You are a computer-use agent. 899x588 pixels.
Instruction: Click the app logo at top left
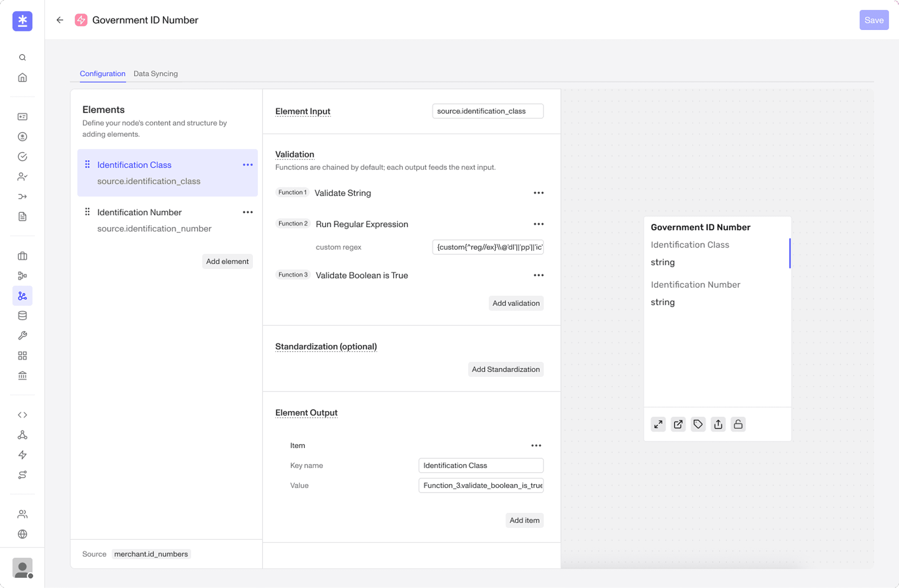pos(22,21)
